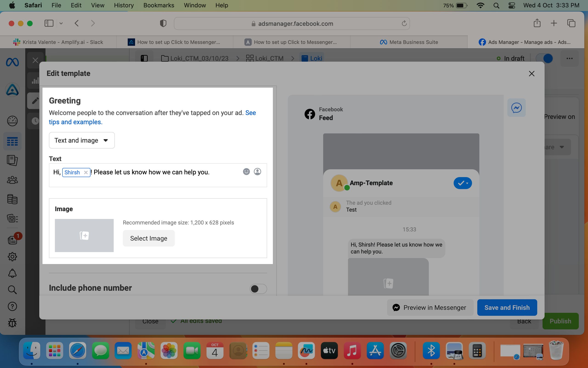The width and height of the screenshot is (588, 368).
Task: Remove the Shirsh name tag
Action: point(86,172)
